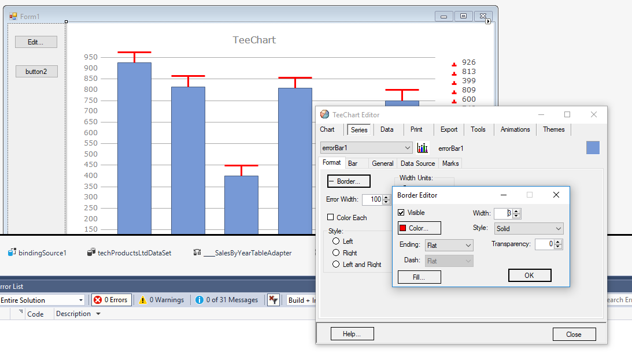Viewport: 632px width, 364px height.
Task: Switch to the Chart tab
Action: (x=327, y=129)
